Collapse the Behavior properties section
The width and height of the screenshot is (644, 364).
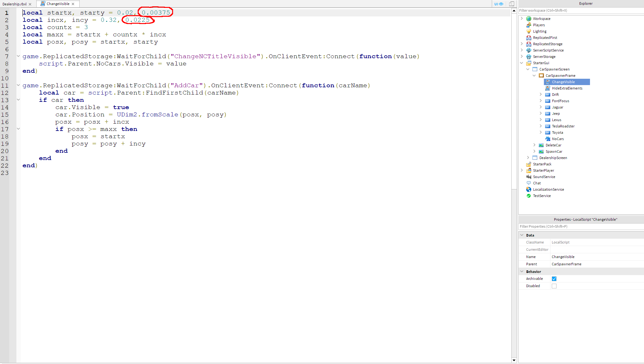click(x=522, y=272)
